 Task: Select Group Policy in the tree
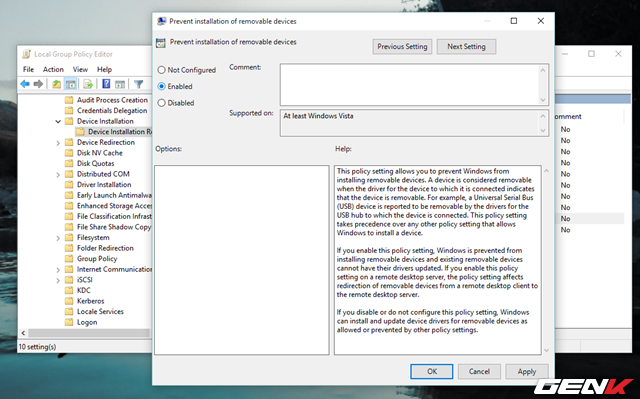click(x=97, y=259)
